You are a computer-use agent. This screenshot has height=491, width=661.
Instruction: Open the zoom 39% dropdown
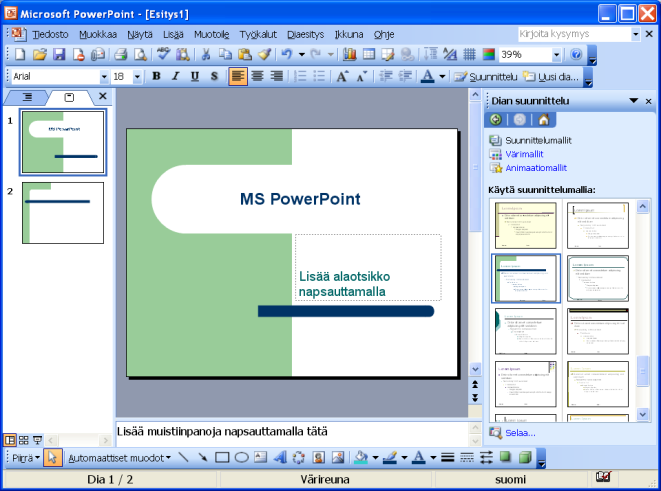coord(556,54)
